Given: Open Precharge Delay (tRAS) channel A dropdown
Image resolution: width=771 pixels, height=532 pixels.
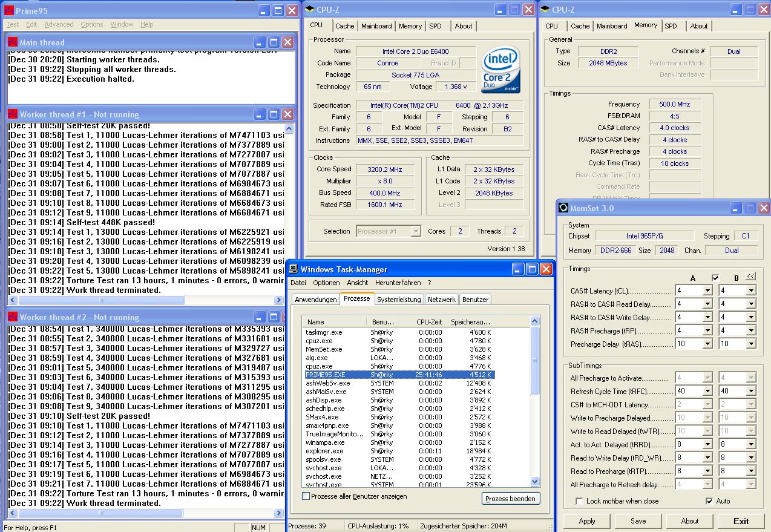Looking at the screenshot, I should pyautogui.click(x=707, y=344).
